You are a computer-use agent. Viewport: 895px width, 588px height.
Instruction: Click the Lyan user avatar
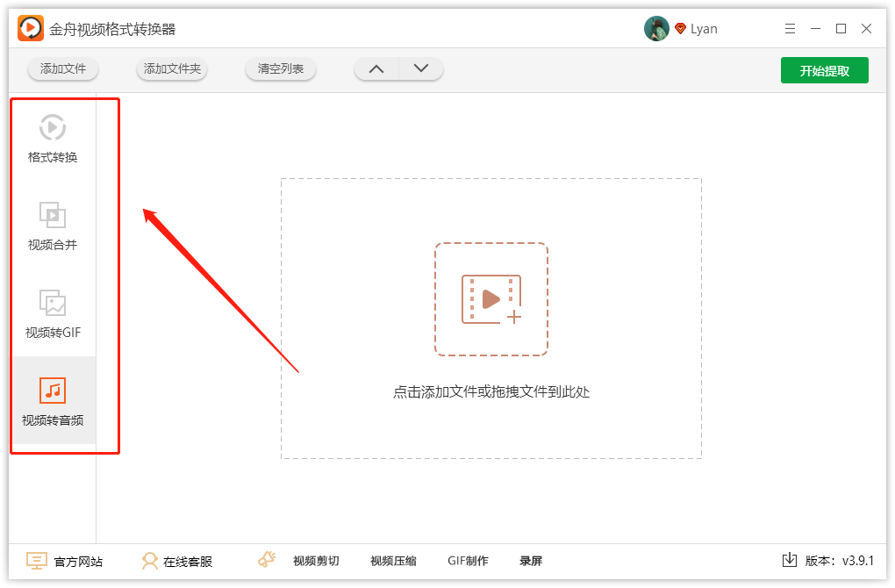[x=656, y=28]
